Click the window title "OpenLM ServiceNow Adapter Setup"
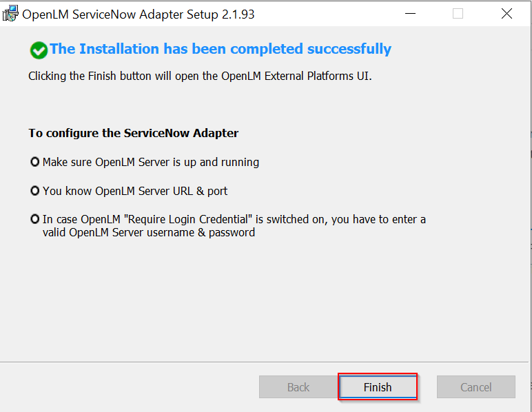Screen dimensions: 532x412 (x=139, y=14)
